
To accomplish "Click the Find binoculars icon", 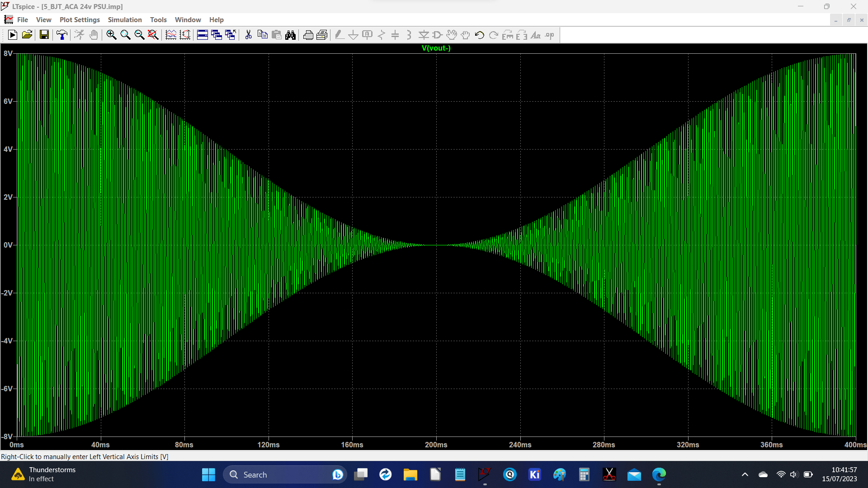I will [x=290, y=35].
